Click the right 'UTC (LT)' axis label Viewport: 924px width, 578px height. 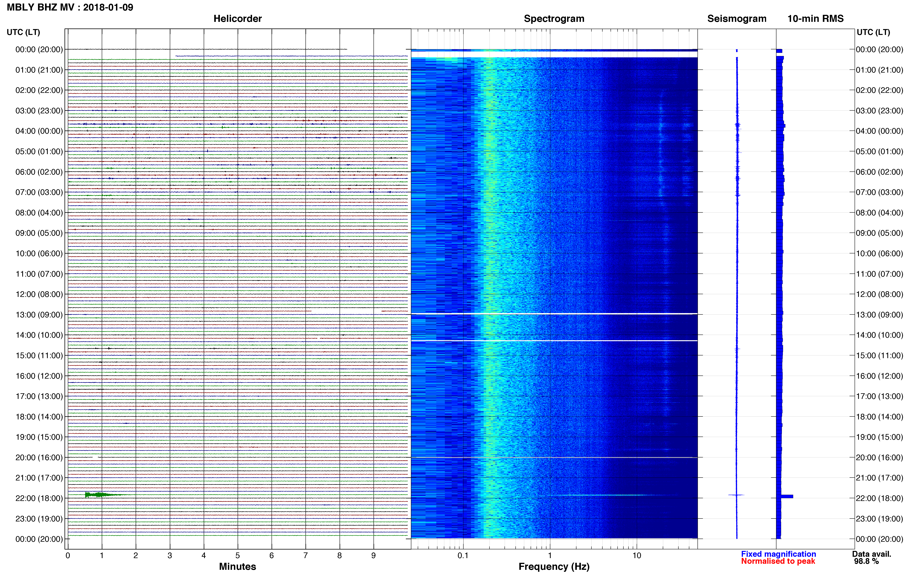[873, 32]
